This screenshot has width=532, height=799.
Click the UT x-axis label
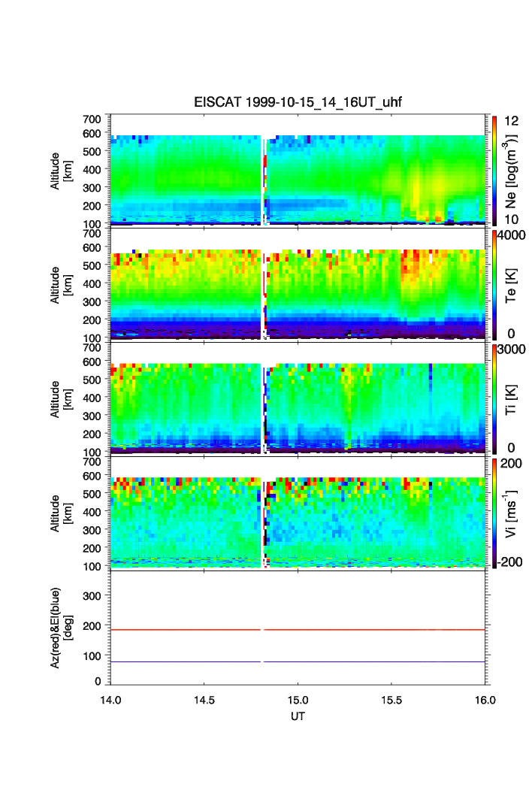(x=298, y=716)
